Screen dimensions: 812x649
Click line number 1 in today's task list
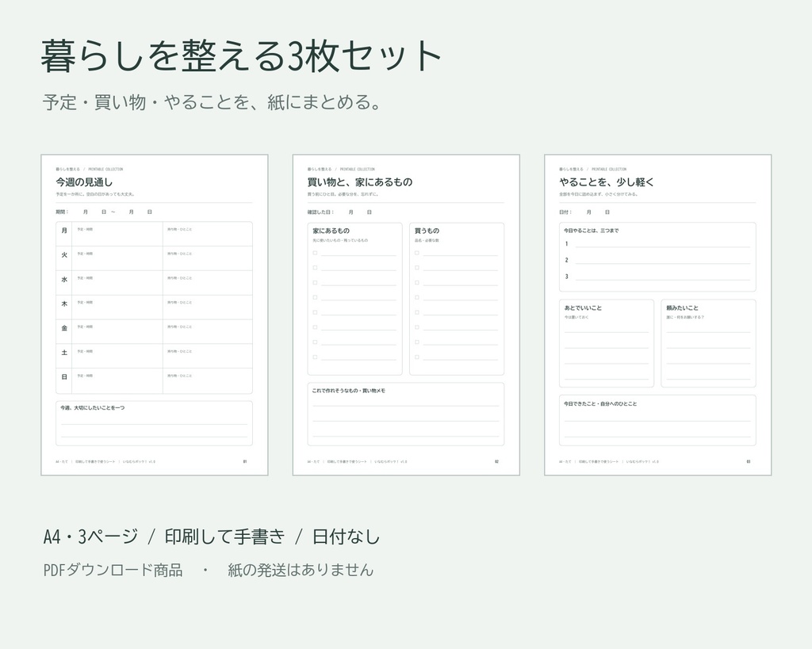(x=566, y=244)
